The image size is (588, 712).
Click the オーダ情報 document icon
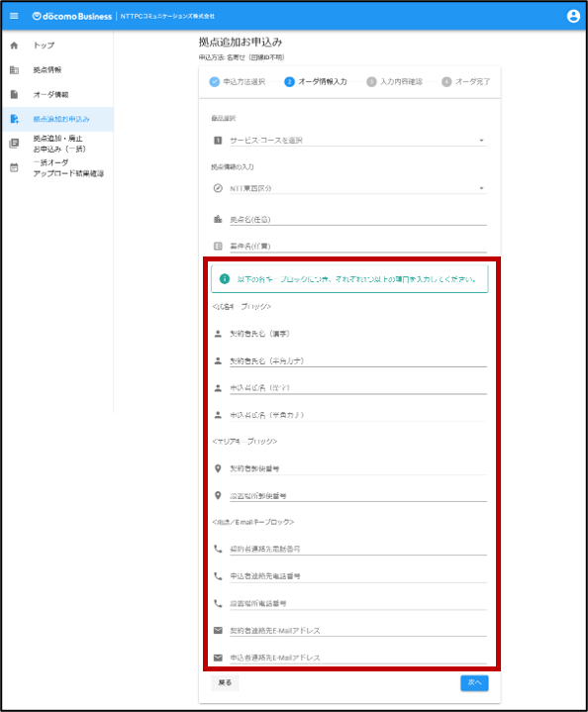pos(14,94)
